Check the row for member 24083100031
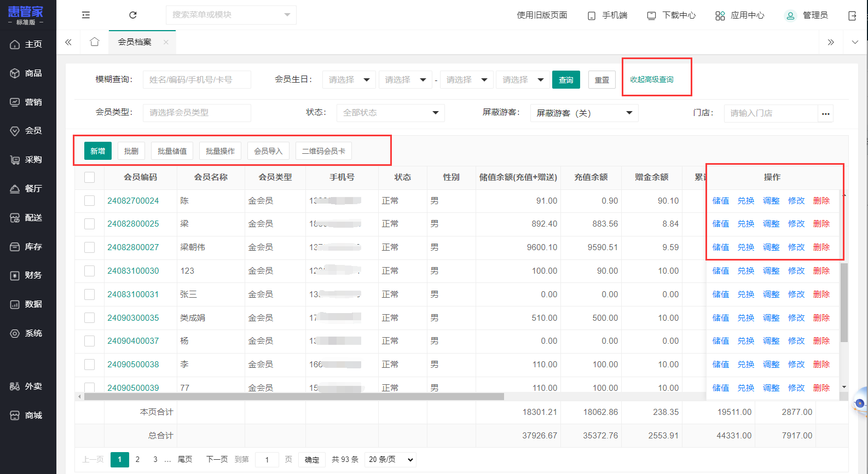 pyautogui.click(x=90, y=294)
